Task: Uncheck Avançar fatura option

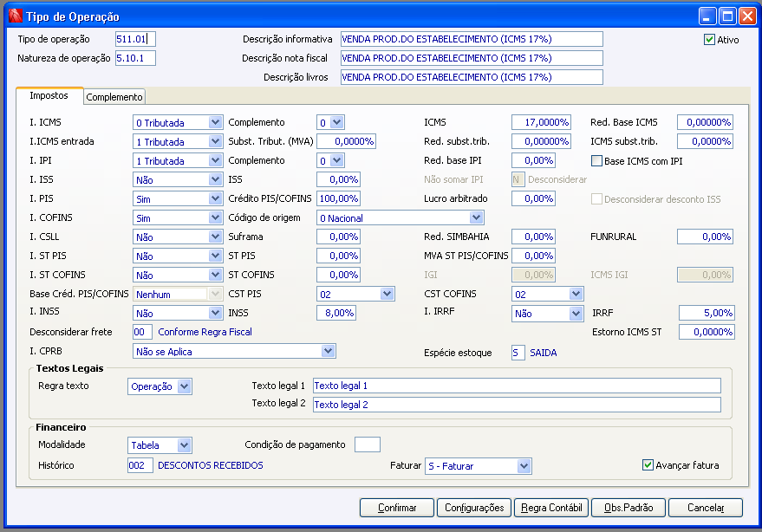Action: [x=648, y=465]
